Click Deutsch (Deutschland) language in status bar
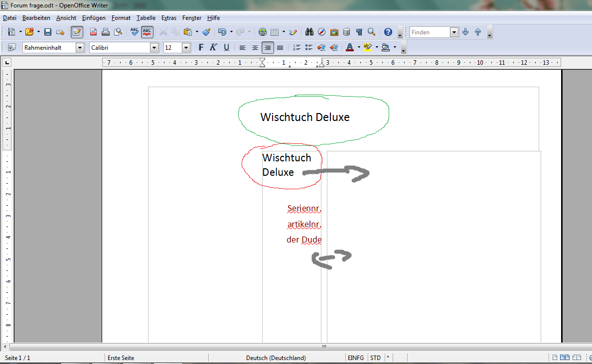 276,358
